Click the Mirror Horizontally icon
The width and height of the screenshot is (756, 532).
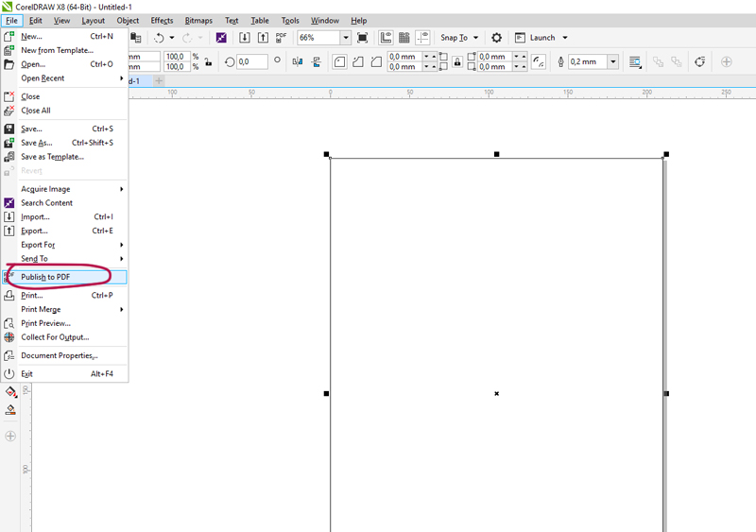298,61
